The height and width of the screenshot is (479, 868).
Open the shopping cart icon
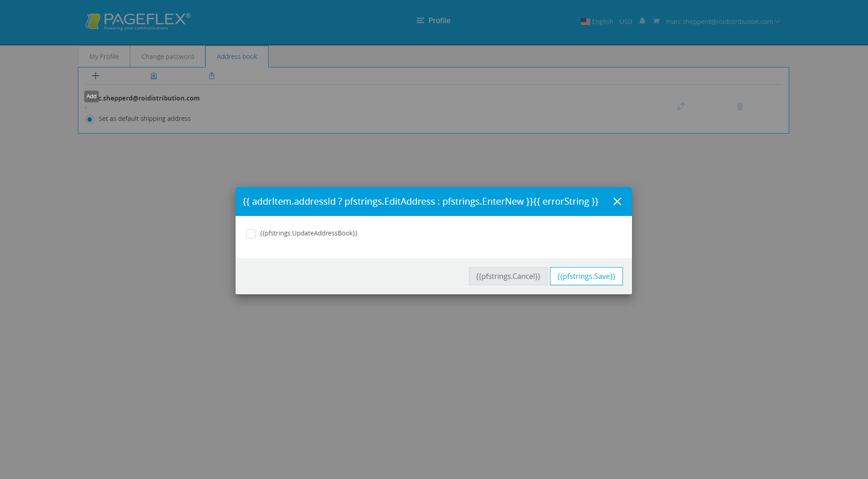[656, 21]
